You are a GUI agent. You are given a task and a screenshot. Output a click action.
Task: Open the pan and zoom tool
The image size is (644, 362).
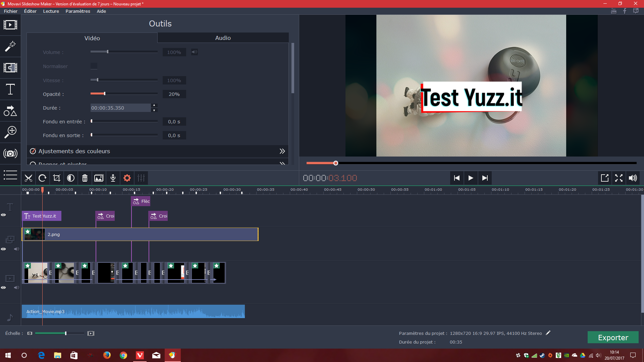coord(10,132)
